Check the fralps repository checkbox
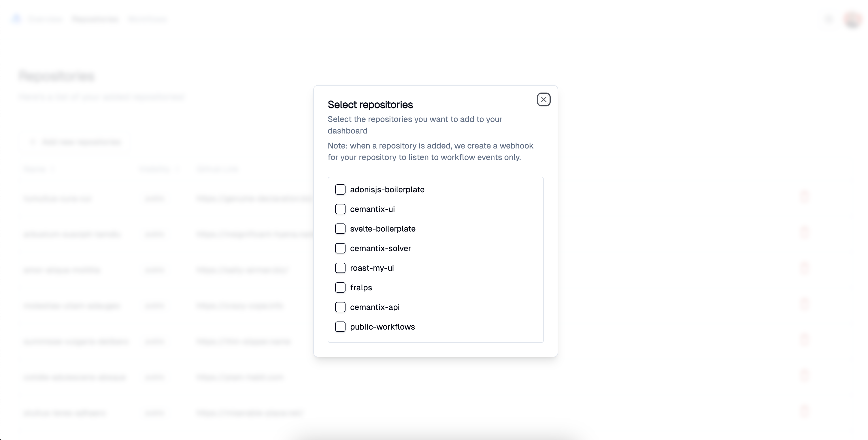The image size is (868, 440). [340, 287]
